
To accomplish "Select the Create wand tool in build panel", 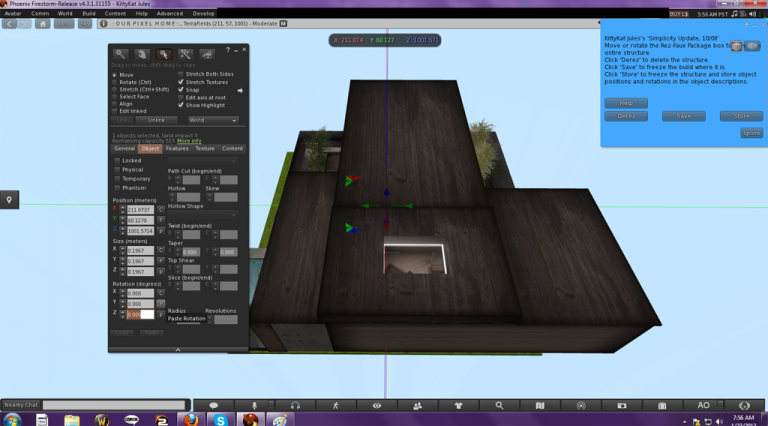I will click(185, 54).
